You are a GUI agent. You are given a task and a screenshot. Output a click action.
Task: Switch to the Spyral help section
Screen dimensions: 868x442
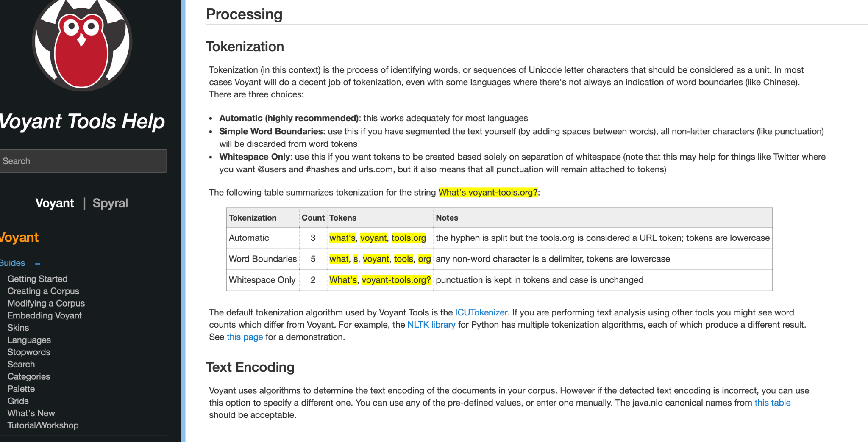click(110, 203)
